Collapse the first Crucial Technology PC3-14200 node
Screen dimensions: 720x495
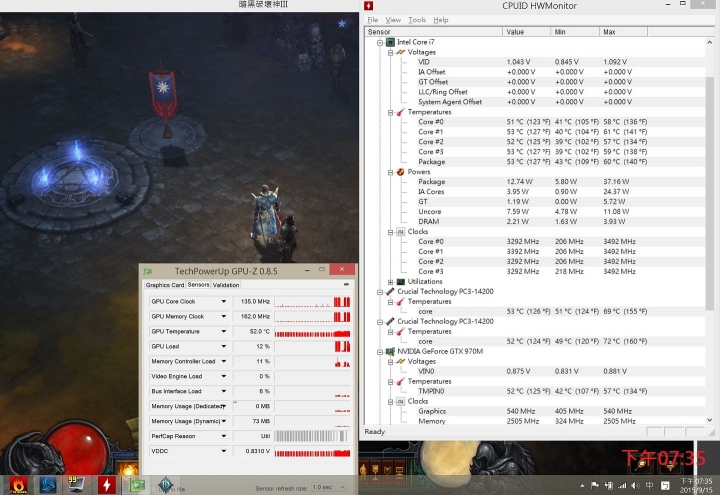380,292
